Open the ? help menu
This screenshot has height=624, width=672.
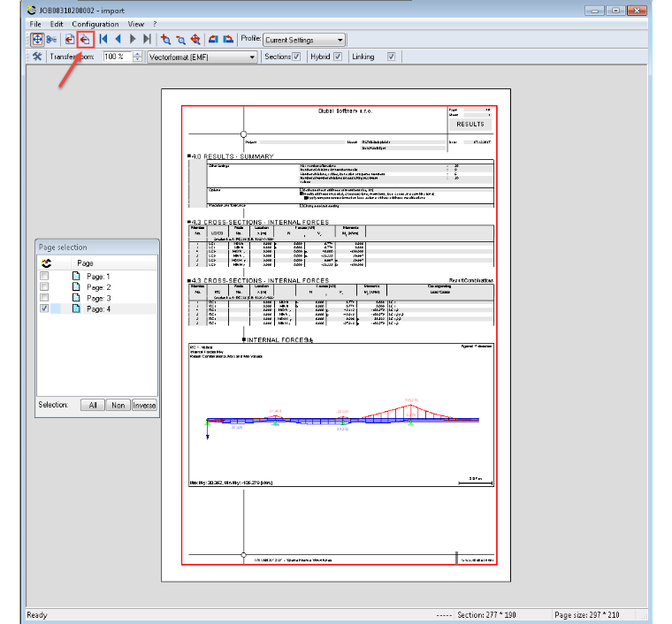coord(155,24)
